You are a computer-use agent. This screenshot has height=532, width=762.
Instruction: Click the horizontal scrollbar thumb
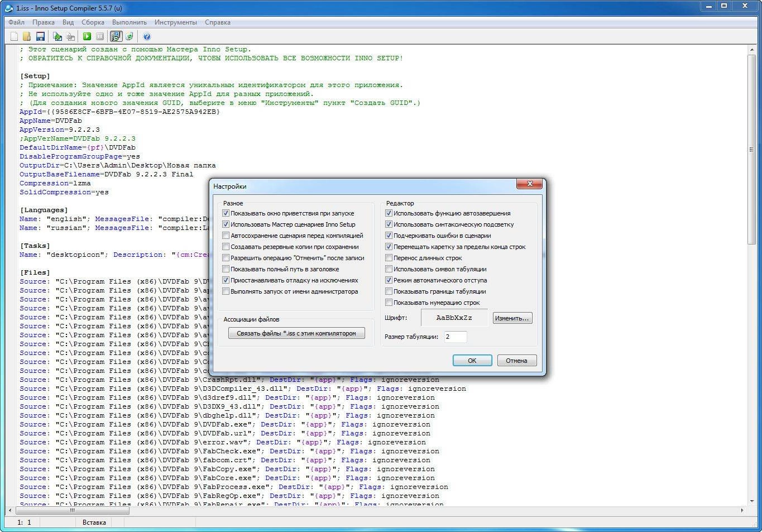coord(72,510)
